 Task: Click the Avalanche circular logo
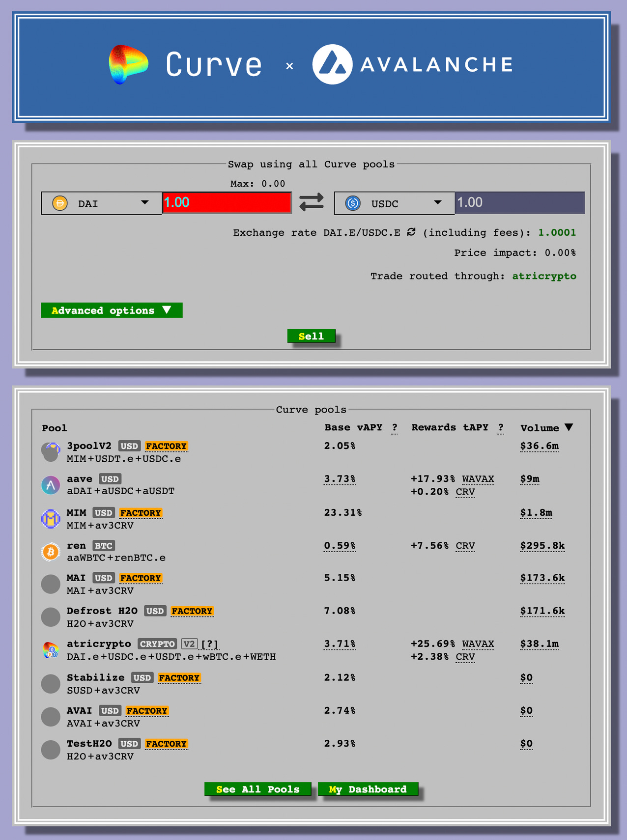tap(333, 64)
